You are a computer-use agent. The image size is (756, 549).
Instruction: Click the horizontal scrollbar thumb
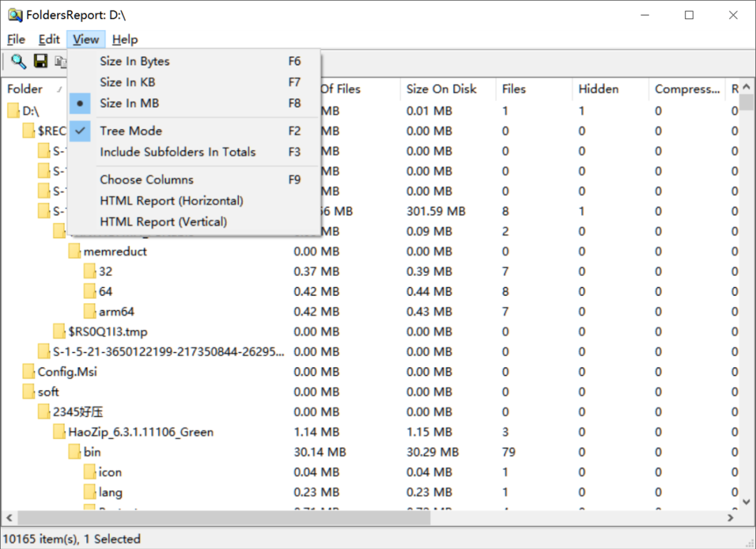224,518
